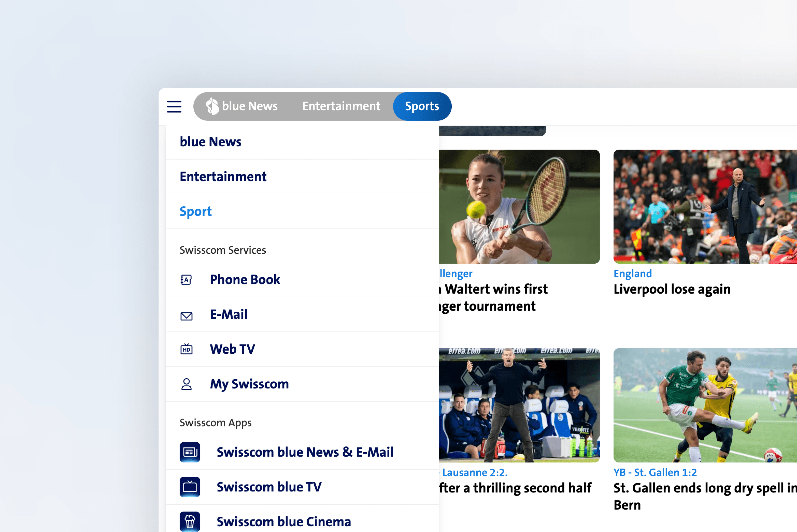The image size is (797, 532).
Task: Open the Phone Book address book icon
Action: [x=186, y=280]
